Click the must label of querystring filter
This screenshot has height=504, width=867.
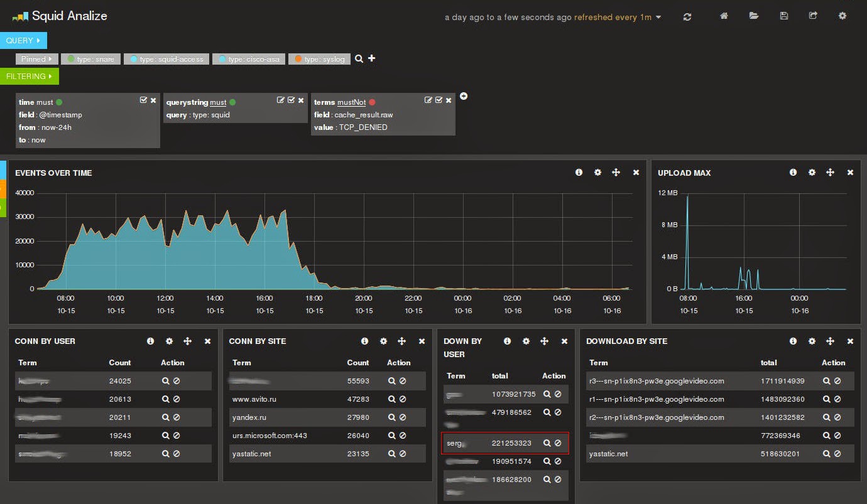coord(218,102)
